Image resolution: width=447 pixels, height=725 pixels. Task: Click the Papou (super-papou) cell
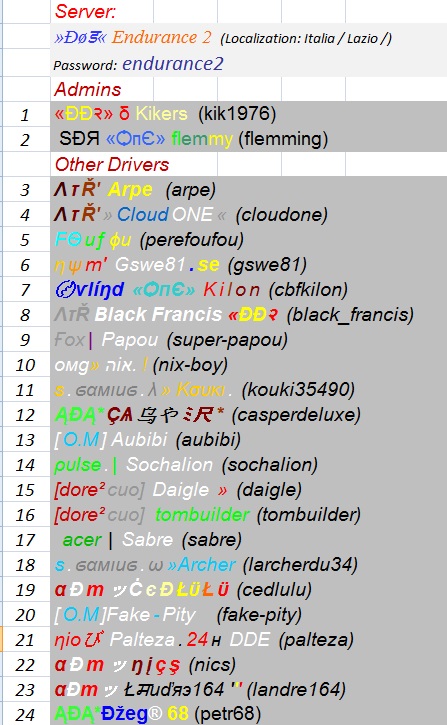point(249,339)
